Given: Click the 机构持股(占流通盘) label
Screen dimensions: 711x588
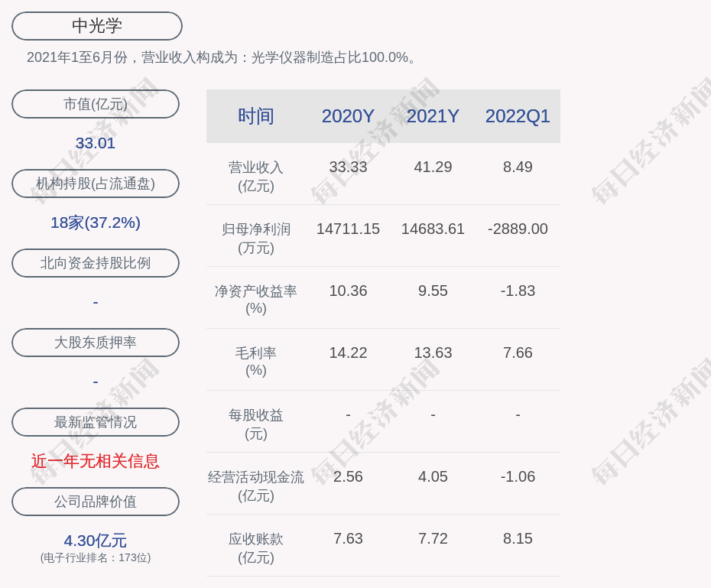Looking at the screenshot, I should click(96, 184).
